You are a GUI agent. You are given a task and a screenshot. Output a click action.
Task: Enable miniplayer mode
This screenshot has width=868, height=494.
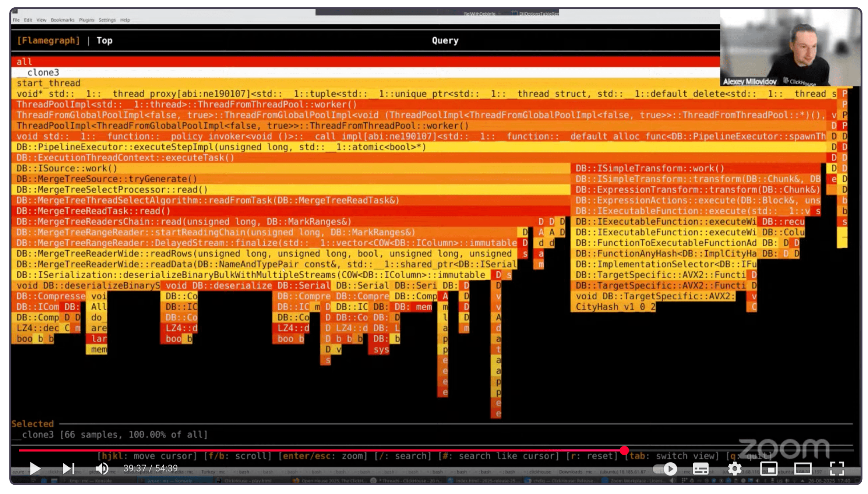point(769,469)
